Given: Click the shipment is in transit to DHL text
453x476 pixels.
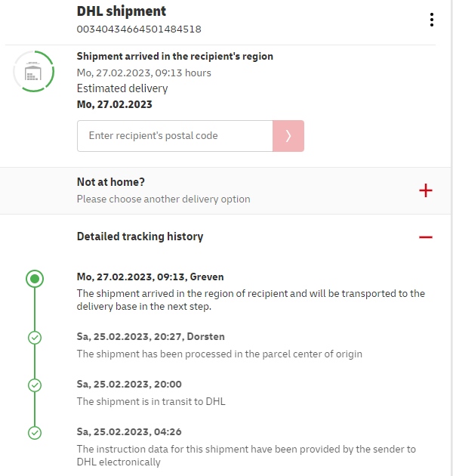Looking at the screenshot, I should tap(151, 401).
